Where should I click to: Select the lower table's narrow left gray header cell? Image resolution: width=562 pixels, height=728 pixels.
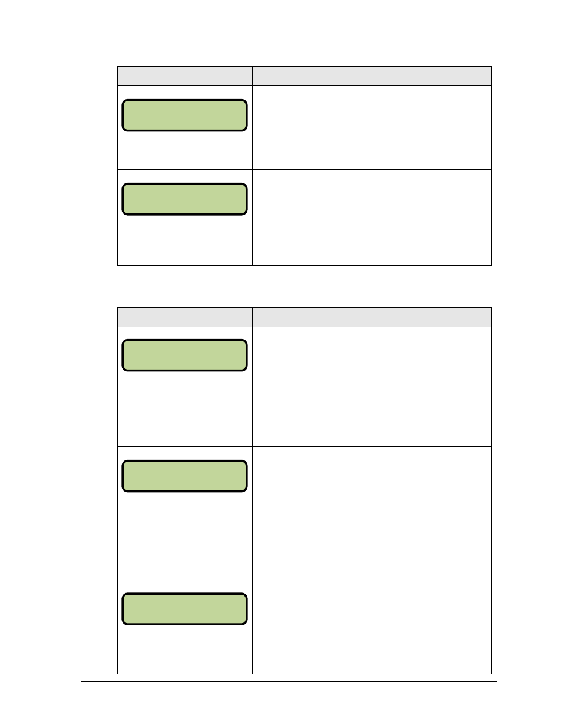tap(184, 317)
